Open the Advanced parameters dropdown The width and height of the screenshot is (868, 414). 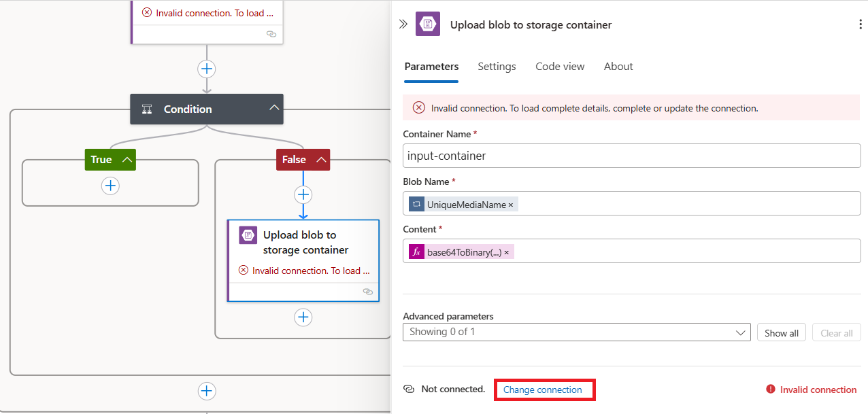[577, 332]
